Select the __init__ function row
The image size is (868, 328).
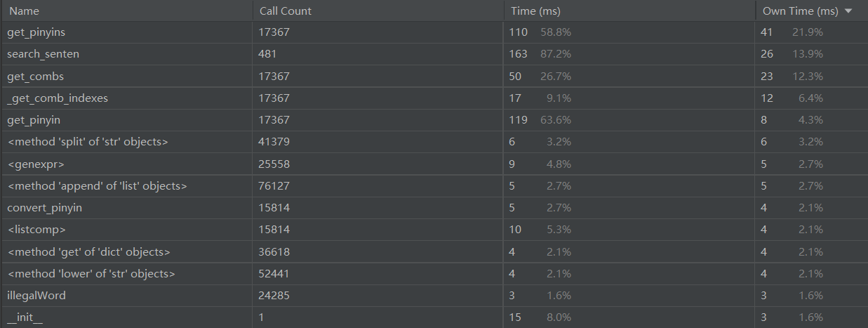[25, 317]
